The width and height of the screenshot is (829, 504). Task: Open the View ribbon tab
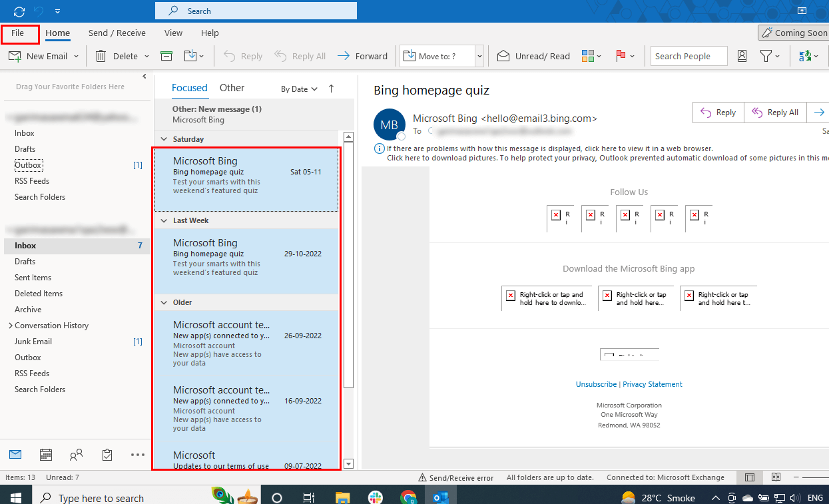(173, 33)
